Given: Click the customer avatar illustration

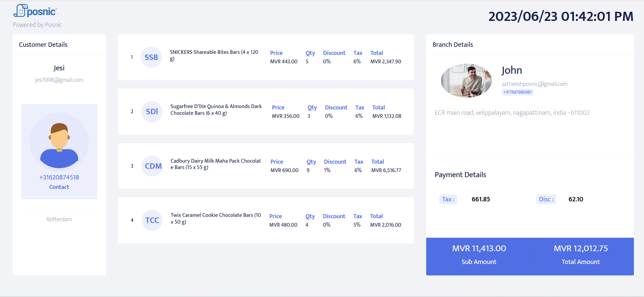Looking at the screenshot, I should coord(59,142).
